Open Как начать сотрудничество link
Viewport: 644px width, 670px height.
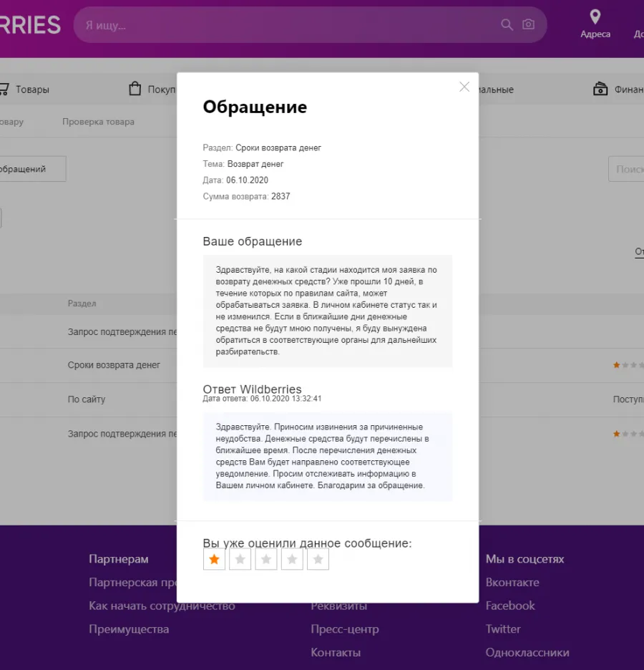pyautogui.click(x=162, y=606)
